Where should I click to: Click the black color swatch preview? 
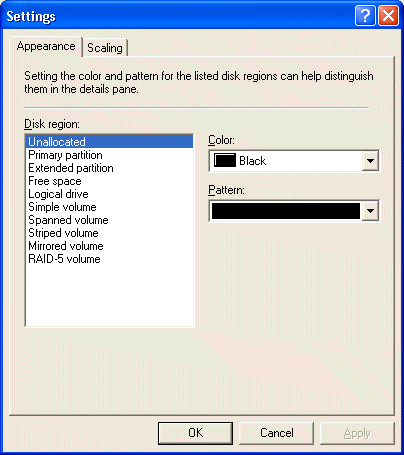click(x=225, y=160)
